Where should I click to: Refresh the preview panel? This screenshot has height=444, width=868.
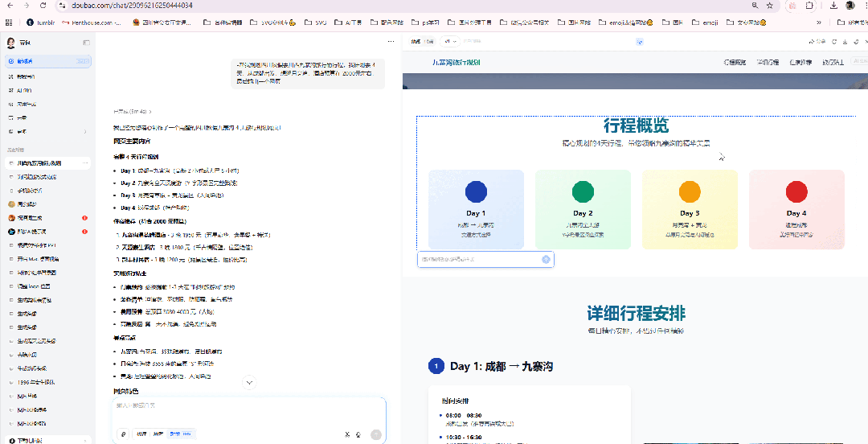point(835,42)
